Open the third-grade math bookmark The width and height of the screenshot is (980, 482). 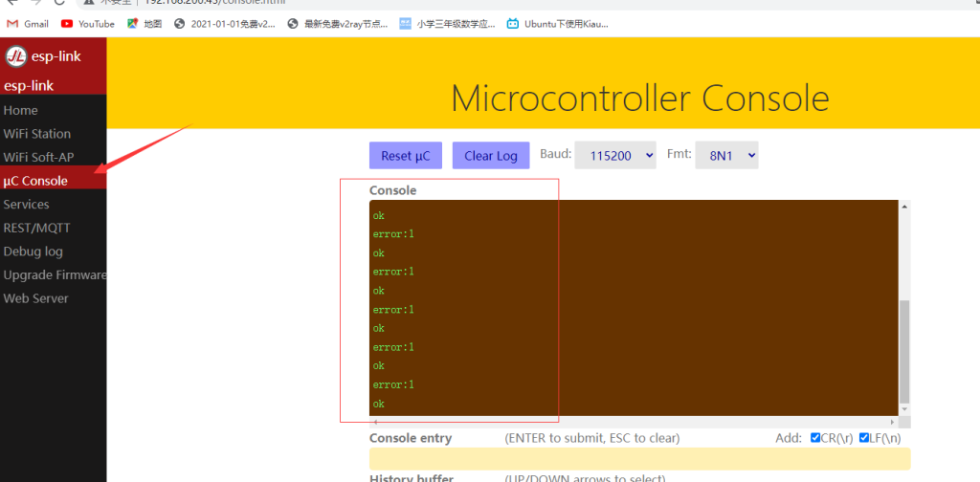tap(445, 23)
